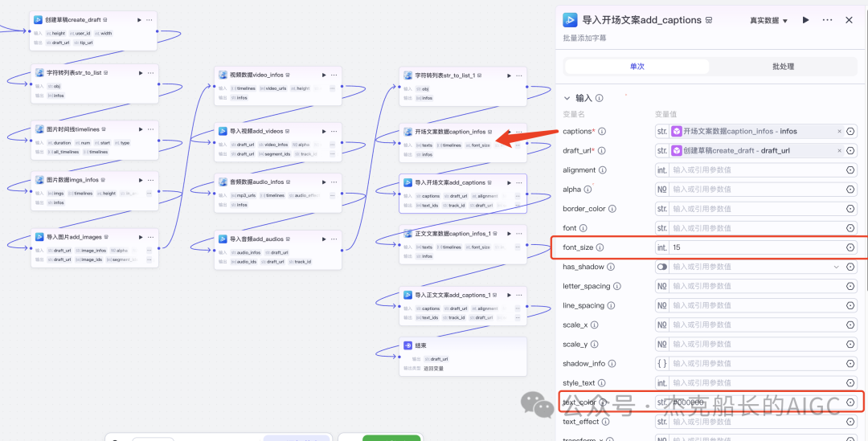This screenshot has height=441, width=868.
Task: Run the 音频数据audio_infos node
Action: click(x=324, y=182)
